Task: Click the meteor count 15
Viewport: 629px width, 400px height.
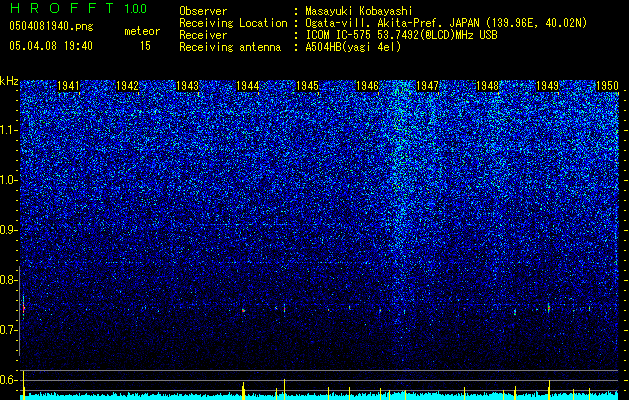Action: tap(145, 46)
